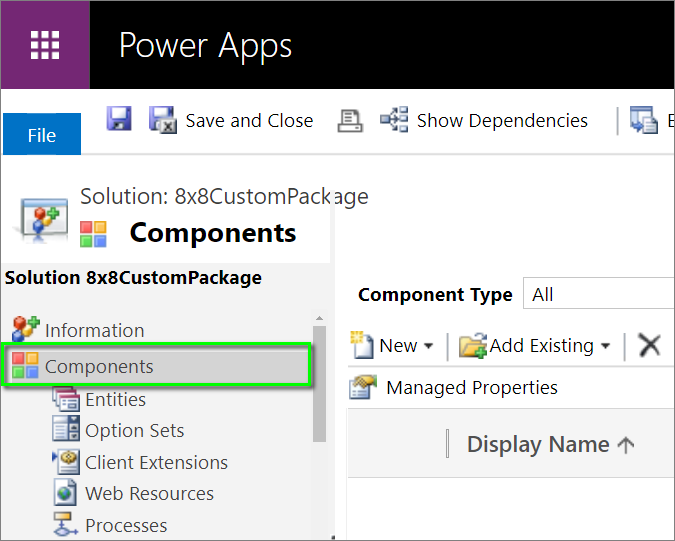
Task: Select Information in the solution tree
Action: pyautogui.click(x=94, y=331)
